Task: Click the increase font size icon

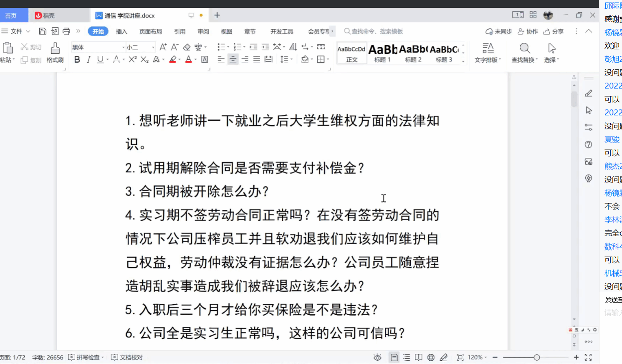Action: pos(163,47)
